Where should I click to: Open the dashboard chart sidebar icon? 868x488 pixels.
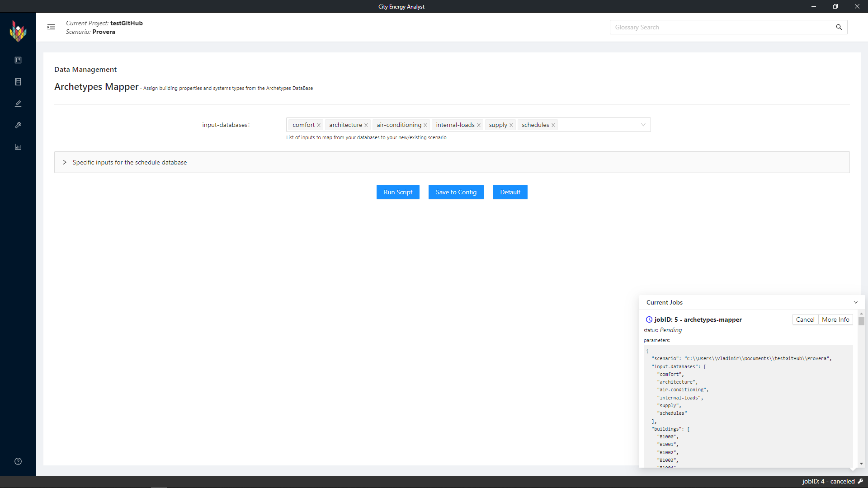tap(18, 147)
